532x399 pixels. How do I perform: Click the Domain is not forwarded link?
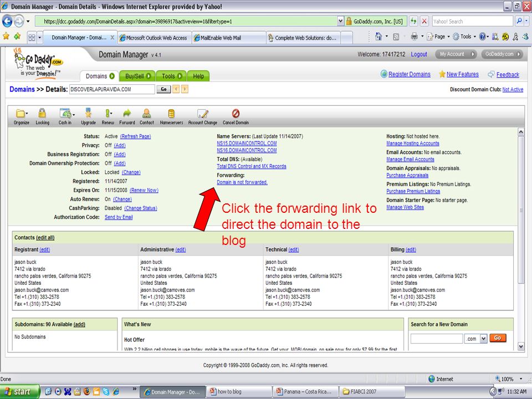[x=242, y=182]
